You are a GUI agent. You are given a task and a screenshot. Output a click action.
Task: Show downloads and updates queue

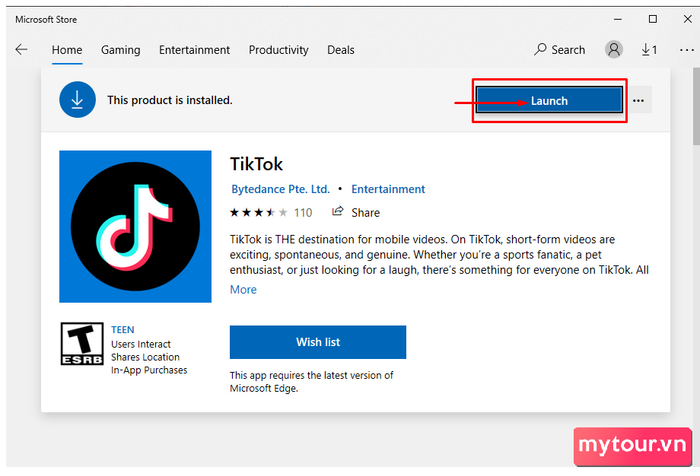pos(649,50)
